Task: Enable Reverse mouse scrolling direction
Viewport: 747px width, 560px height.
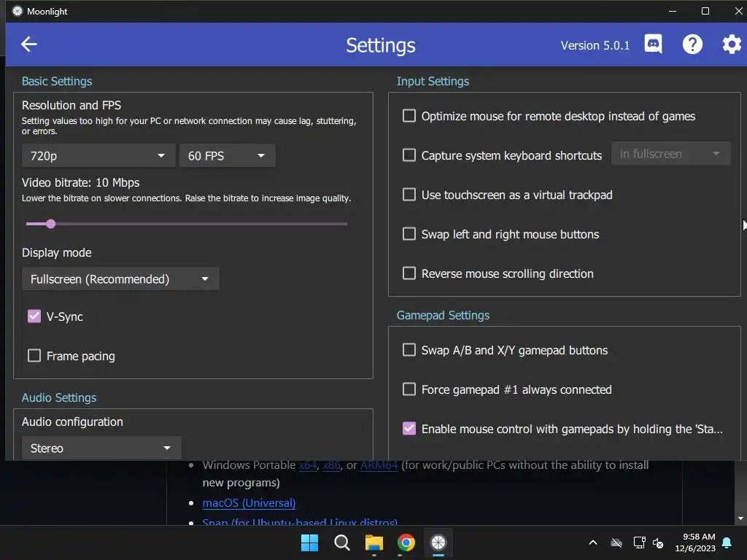Action: (x=409, y=273)
